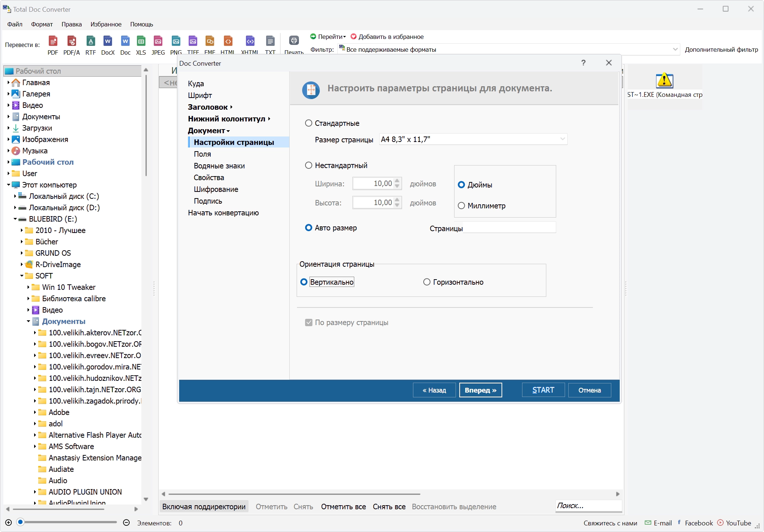Screen dimensions: 764x532
Task: Select the Галерея gallery item
Action: 36,94
